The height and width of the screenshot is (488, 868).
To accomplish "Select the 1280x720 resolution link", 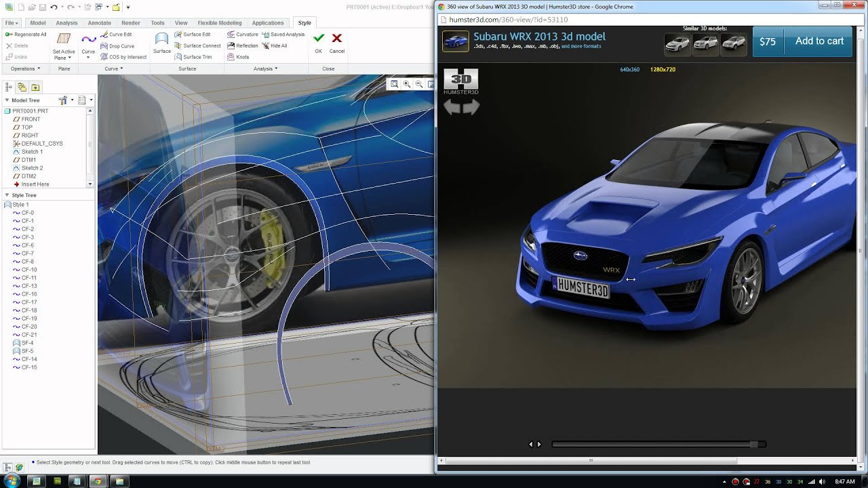I will click(x=663, y=69).
